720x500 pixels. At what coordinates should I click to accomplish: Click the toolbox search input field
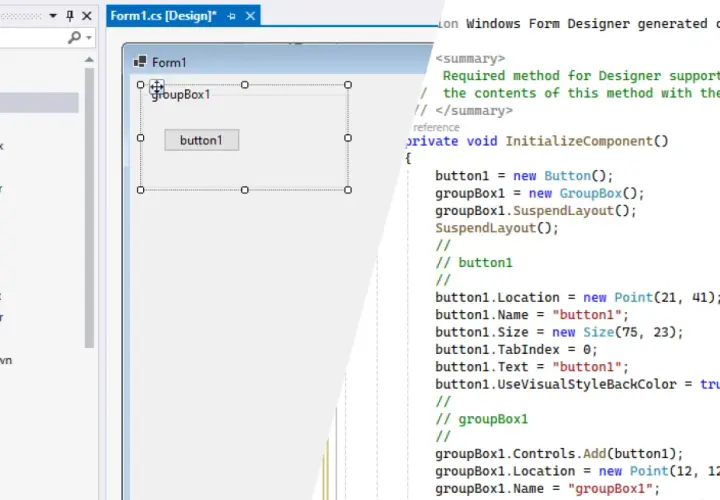point(32,38)
